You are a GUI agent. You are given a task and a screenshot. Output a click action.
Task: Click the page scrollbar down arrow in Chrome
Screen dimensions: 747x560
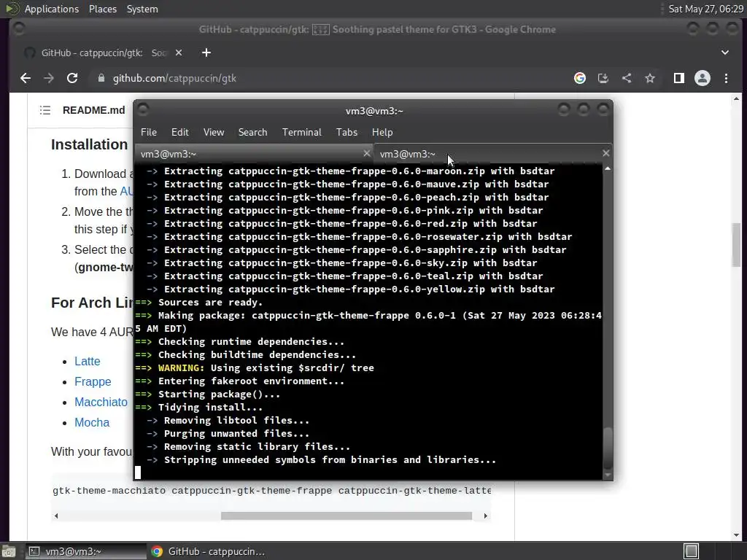pyautogui.click(x=736, y=534)
